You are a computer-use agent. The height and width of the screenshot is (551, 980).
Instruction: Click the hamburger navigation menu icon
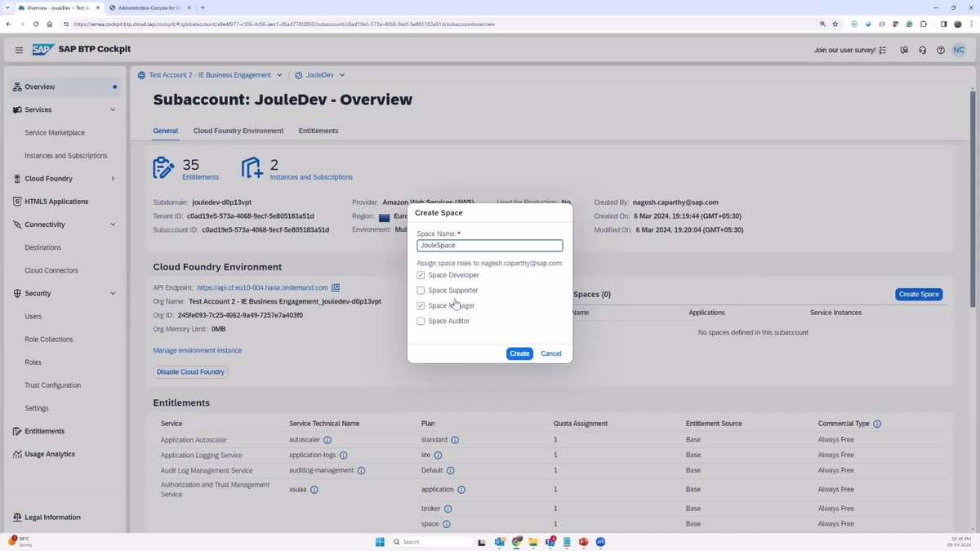click(x=19, y=50)
